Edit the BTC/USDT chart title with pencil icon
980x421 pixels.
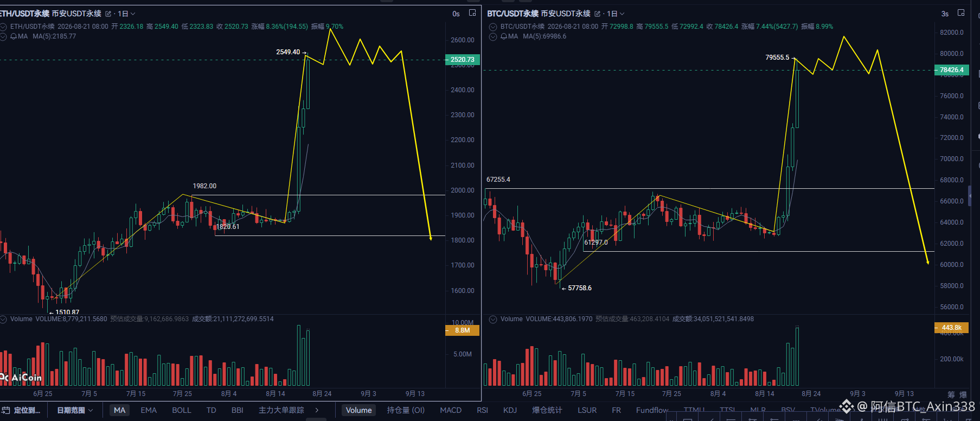tap(597, 14)
